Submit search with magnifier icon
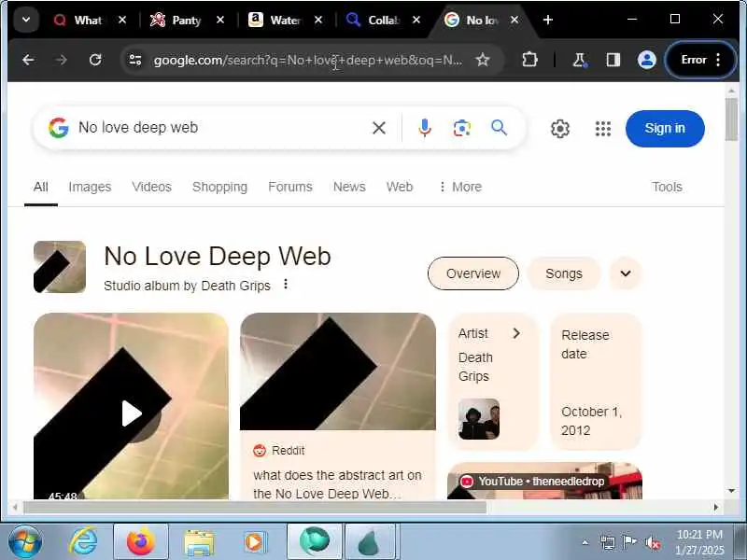 click(x=499, y=128)
